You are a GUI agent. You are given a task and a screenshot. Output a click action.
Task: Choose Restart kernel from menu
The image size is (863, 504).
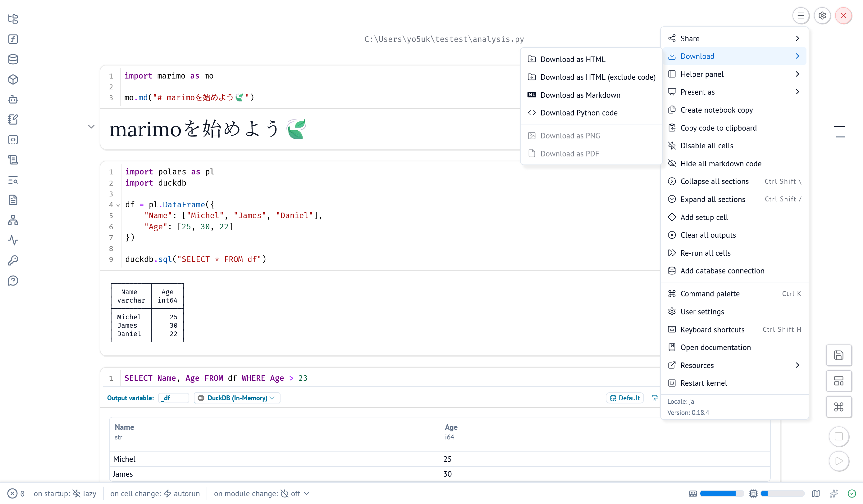click(x=703, y=383)
